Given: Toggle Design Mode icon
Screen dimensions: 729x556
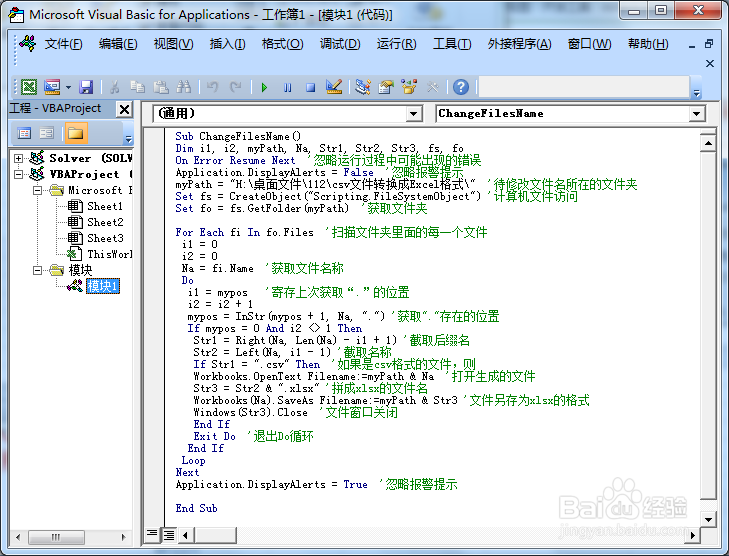Looking at the screenshot, I should (334, 87).
